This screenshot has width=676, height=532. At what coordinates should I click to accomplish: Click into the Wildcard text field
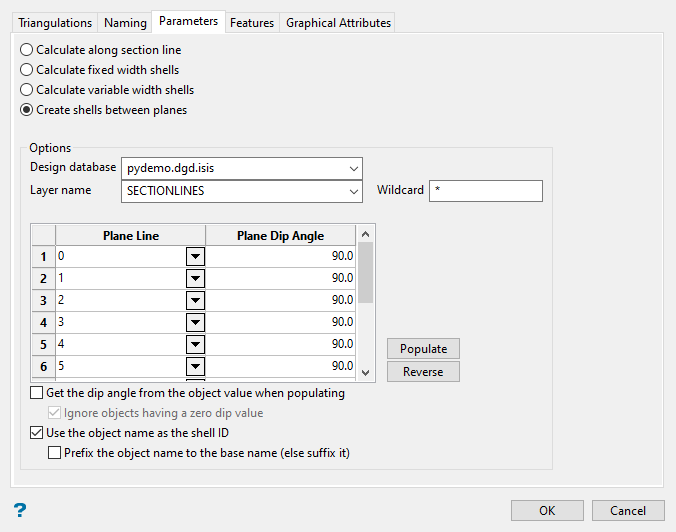pos(485,191)
